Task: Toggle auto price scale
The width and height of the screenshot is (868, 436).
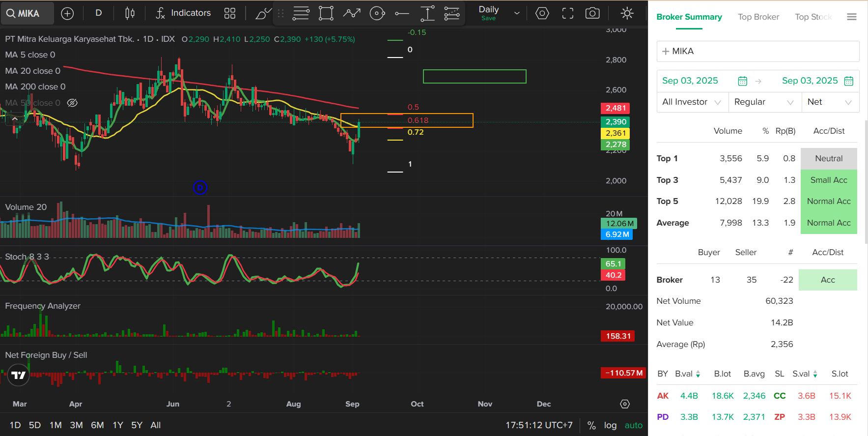Action: coord(634,425)
